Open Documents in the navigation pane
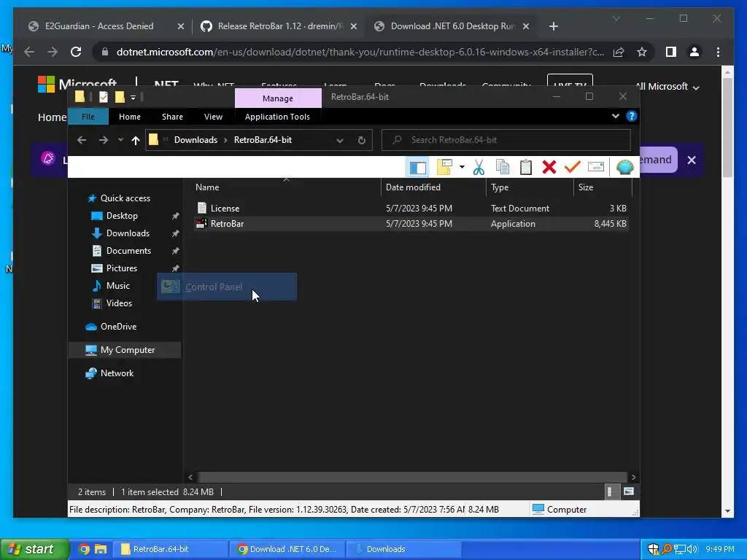 128,251
